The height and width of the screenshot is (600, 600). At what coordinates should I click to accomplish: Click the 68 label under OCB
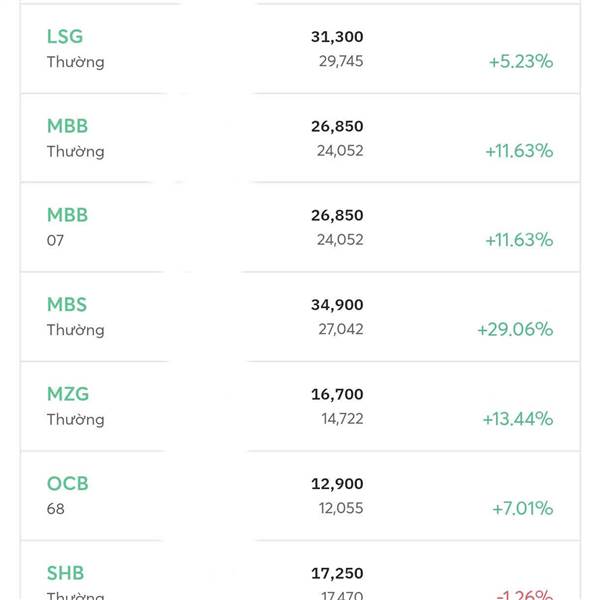[x=55, y=509]
